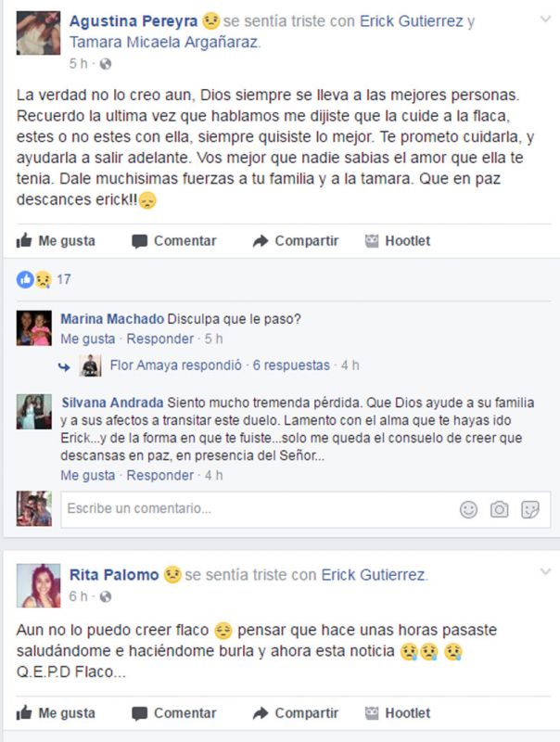
Task: Click the emoji icon in comment box
Action: pyautogui.click(x=468, y=509)
